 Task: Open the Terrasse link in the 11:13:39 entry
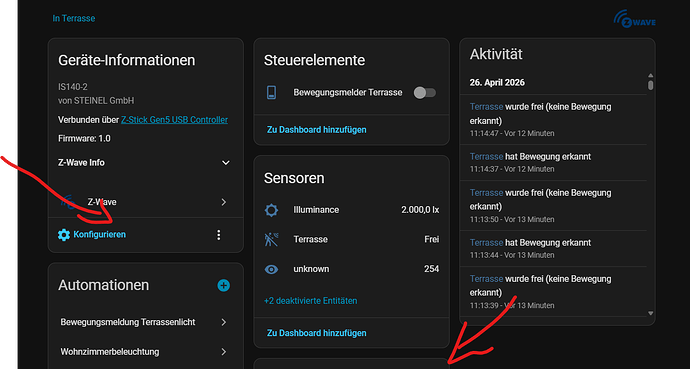[486, 279]
